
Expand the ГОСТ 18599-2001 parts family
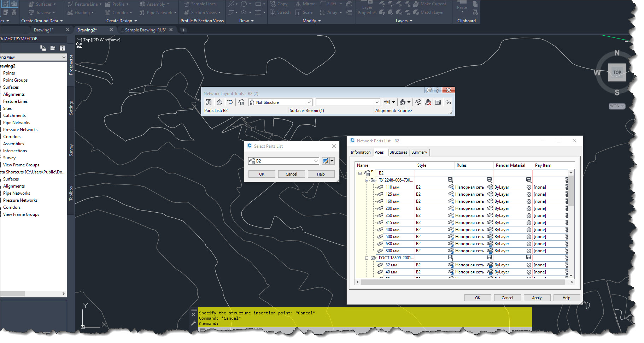coord(367,258)
